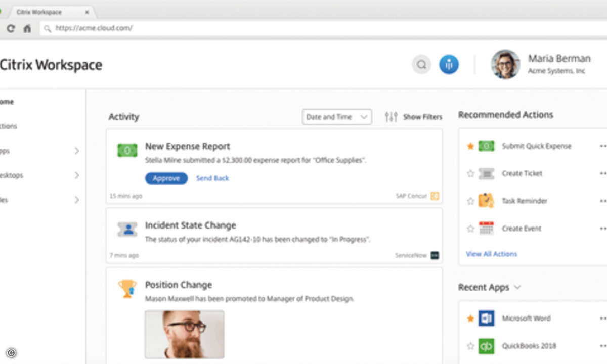The height and width of the screenshot is (364, 607).
Task: Click the filter sliders icon beside Show Filters
Action: point(391,117)
